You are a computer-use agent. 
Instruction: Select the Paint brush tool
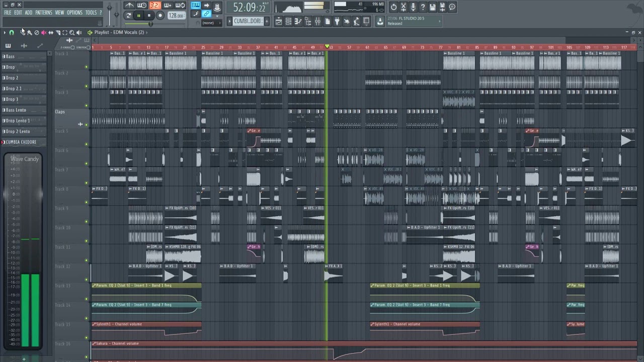click(29, 33)
